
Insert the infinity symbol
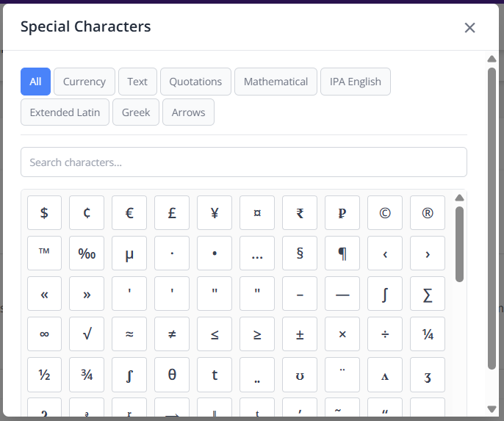[x=44, y=334]
